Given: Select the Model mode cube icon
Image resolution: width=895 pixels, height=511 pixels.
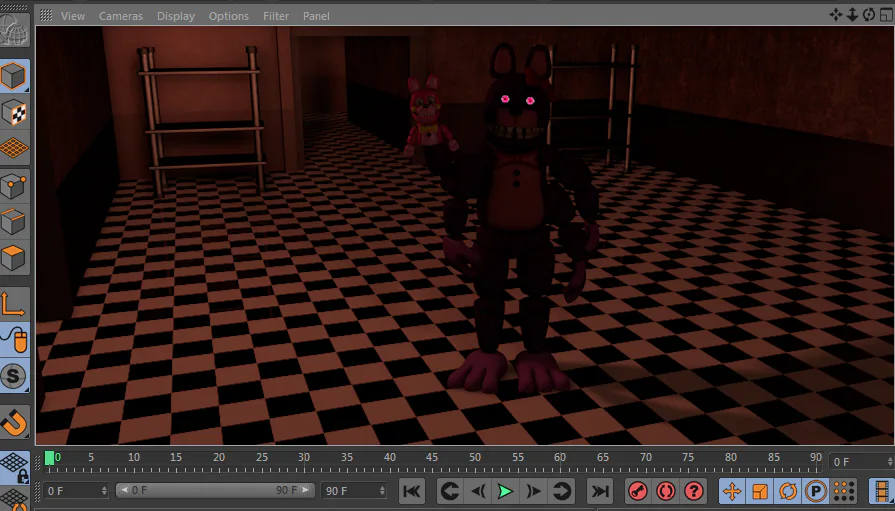Looking at the screenshot, I should pos(14,76).
